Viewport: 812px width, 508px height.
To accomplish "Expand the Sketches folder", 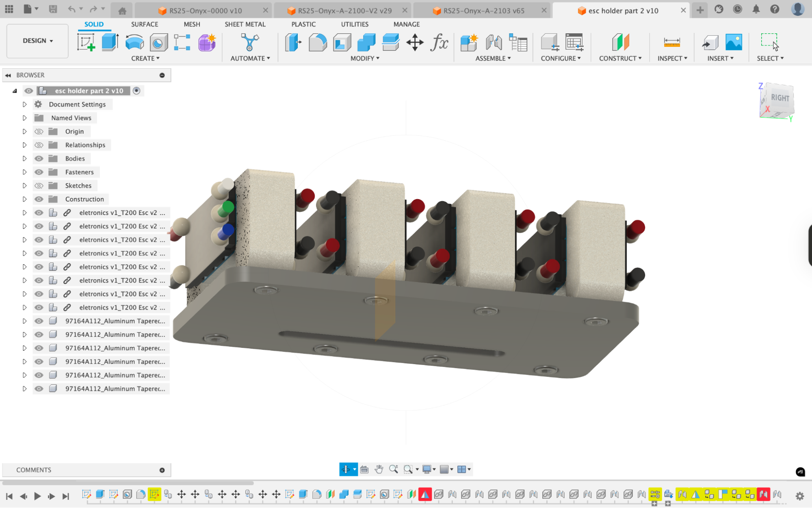I will tap(24, 186).
